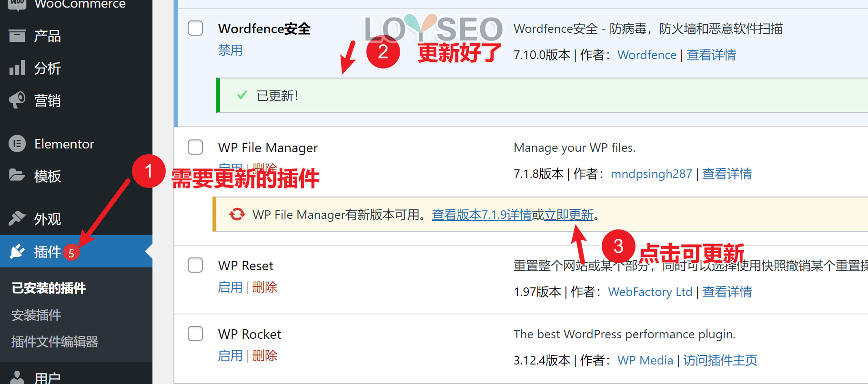
Task: Tick the WP File Manager checkbox
Action: [x=195, y=147]
